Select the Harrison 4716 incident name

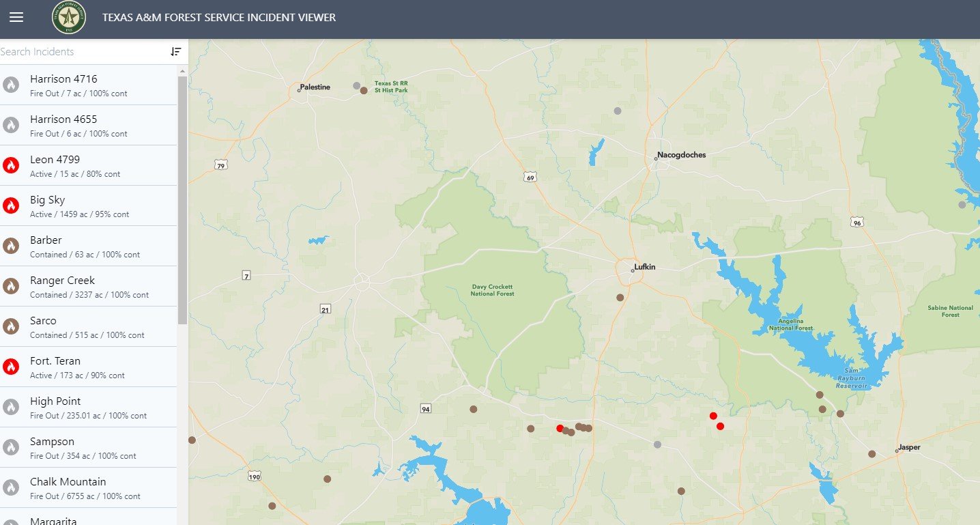click(x=63, y=79)
